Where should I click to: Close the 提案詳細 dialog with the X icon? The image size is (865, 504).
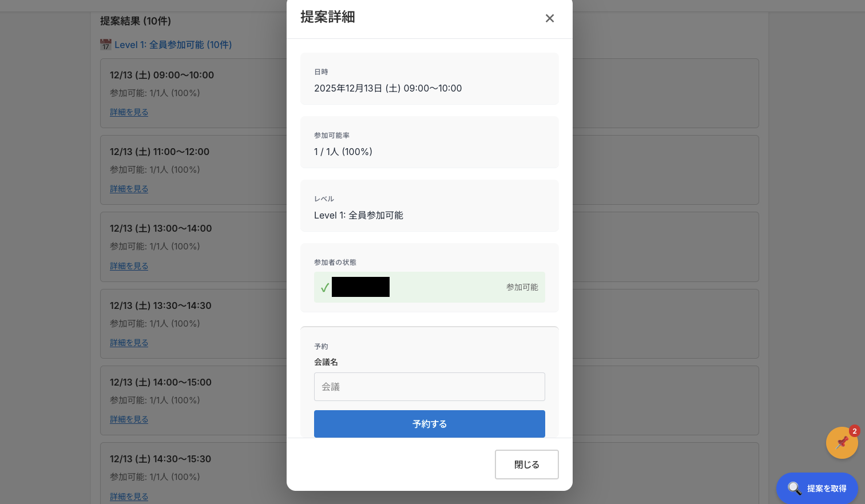click(550, 18)
